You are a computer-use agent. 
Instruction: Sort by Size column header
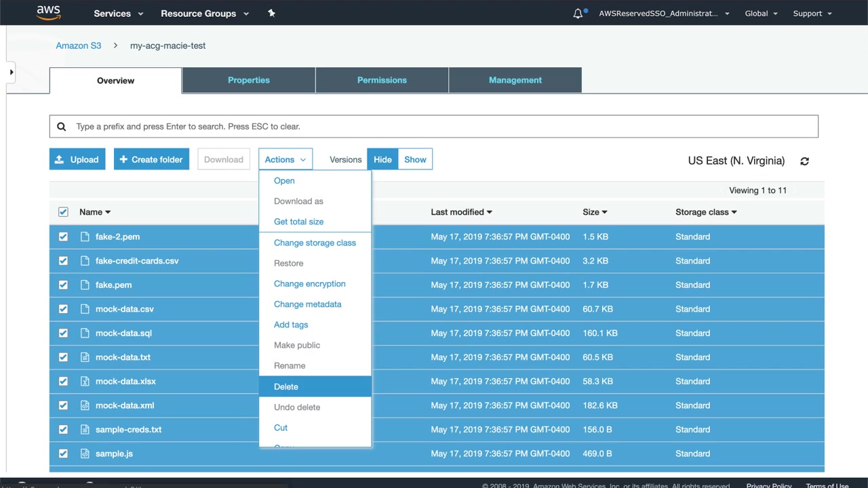tap(595, 212)
